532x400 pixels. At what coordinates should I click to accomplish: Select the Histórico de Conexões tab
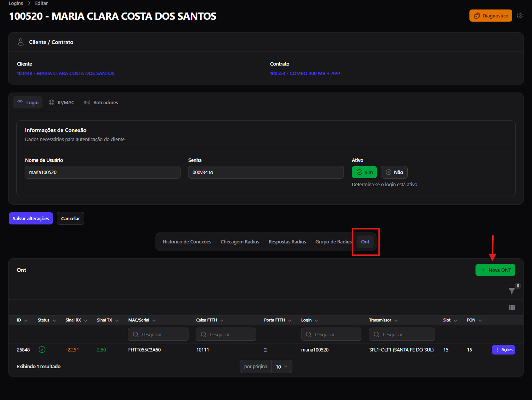[187, 242]
